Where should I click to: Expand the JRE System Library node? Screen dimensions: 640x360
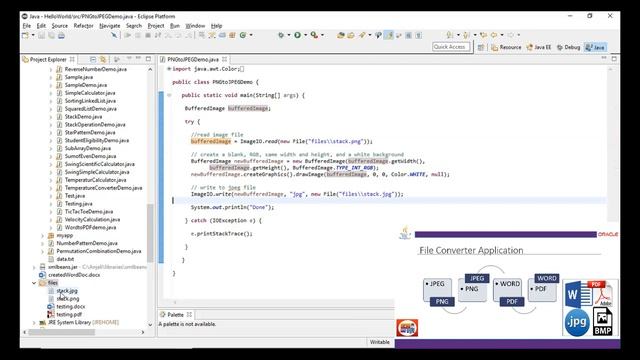(x=34, y=322)
